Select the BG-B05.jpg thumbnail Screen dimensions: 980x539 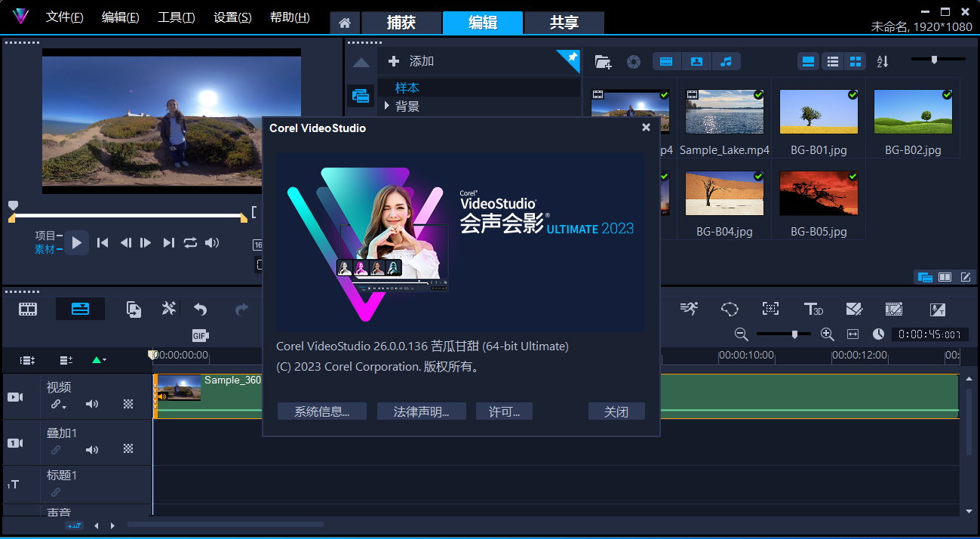[x=819, y=194]
